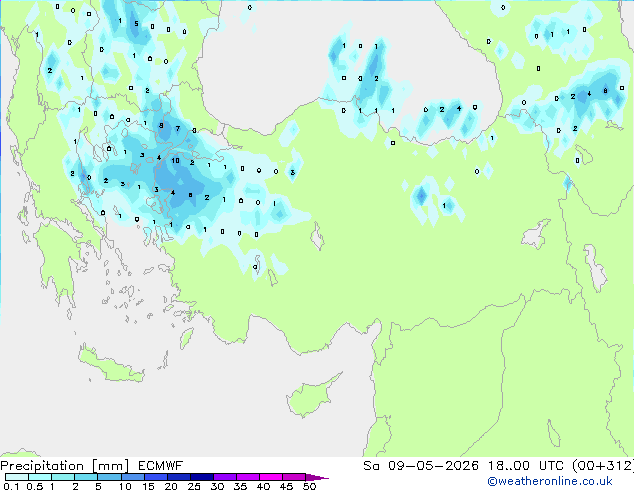The image size is (634, 490).
Task: Click the value '5' near the top-left map edge
Action: pos(136,23)
